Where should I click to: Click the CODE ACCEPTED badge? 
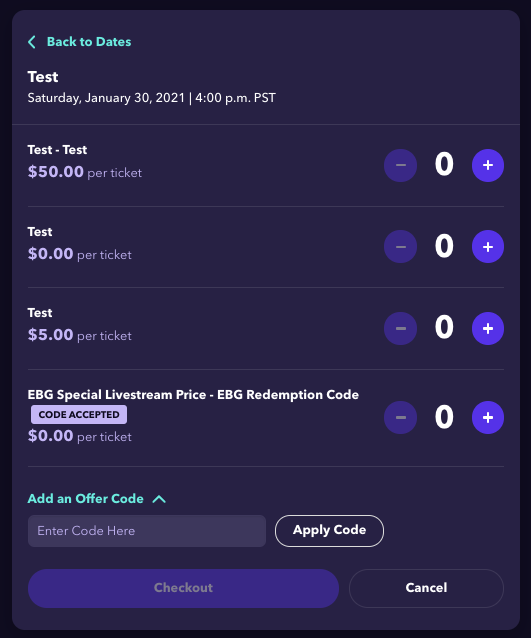click(x=79, y=415)
